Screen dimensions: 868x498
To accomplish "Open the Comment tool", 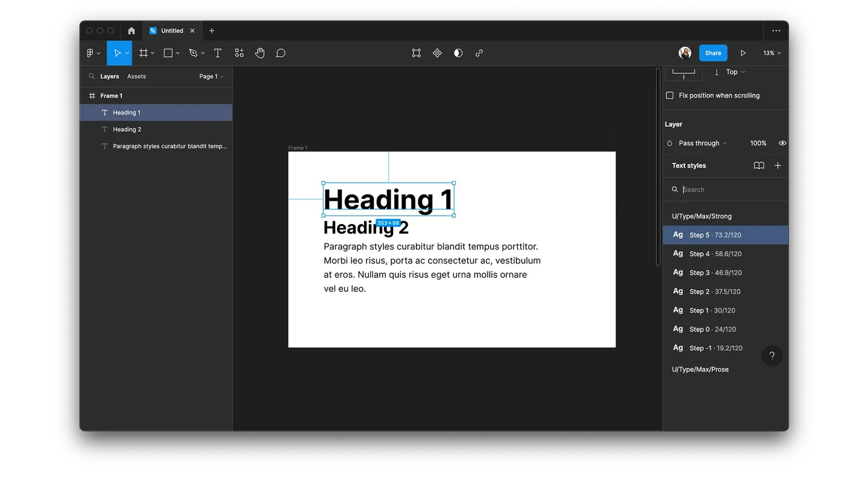I will (x=281, y=53).
